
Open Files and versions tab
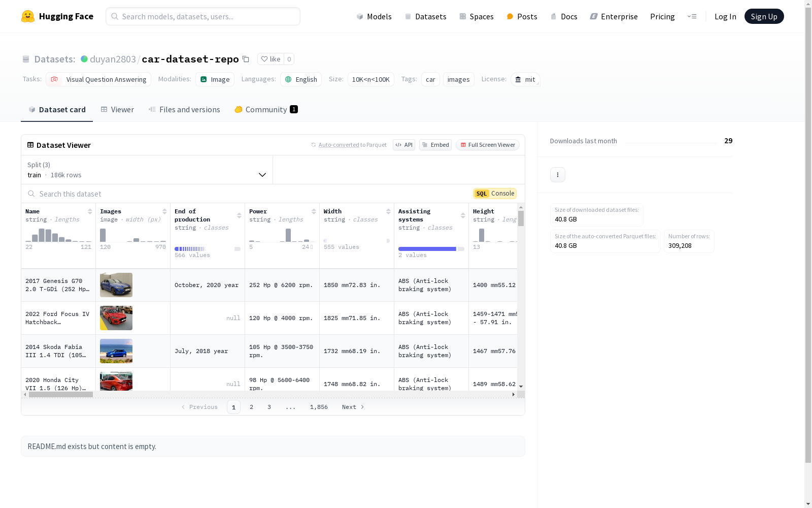point(184,110)
